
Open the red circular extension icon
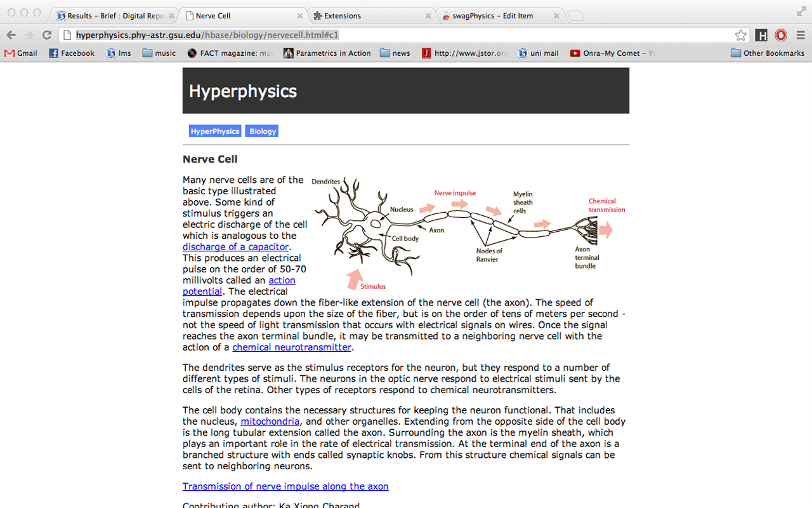(x=781, y=36)
